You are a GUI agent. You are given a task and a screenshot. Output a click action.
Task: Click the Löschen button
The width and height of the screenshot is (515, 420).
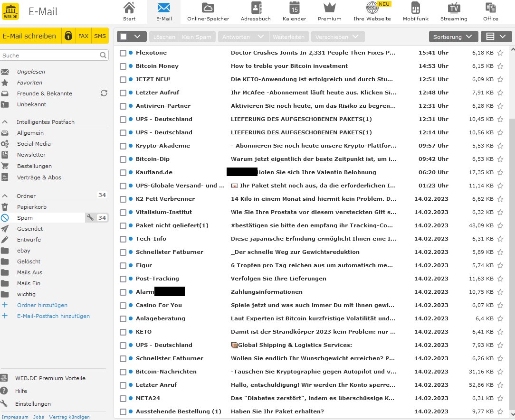point(164,37)
